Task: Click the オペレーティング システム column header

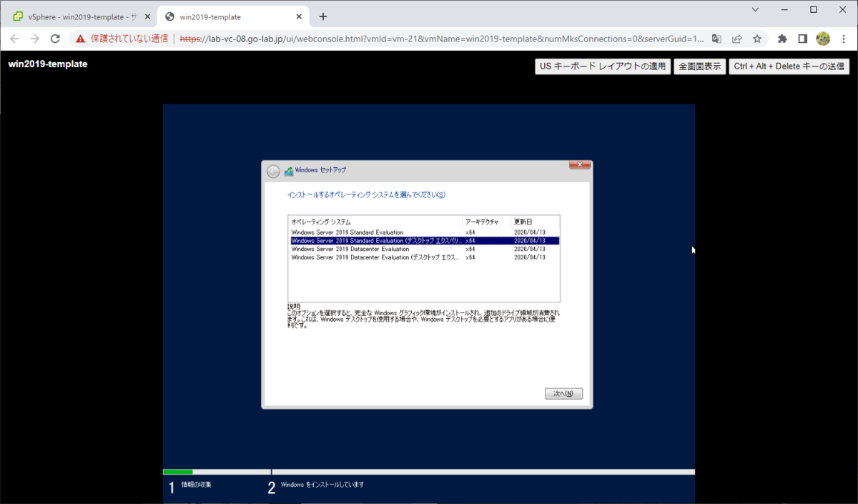Action: [x=375, y=222]
